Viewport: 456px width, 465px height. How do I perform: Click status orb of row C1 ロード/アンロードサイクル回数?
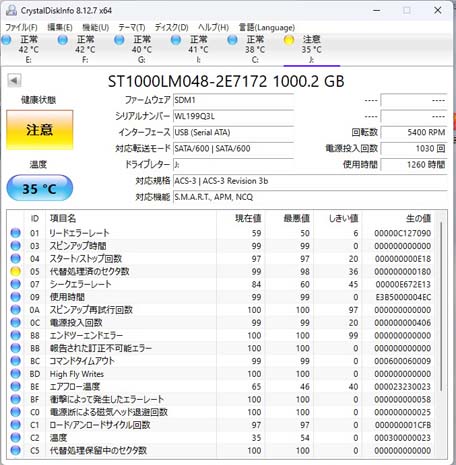click(x=15, y=425)
